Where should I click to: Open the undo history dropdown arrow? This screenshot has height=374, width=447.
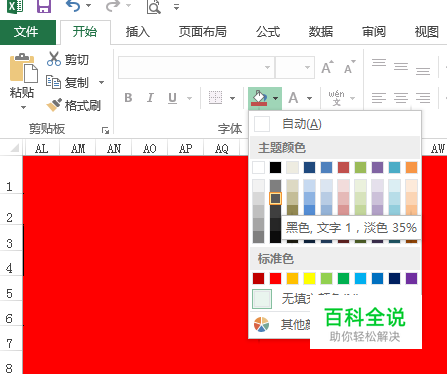pyautogui.click(x=89, y=6)
